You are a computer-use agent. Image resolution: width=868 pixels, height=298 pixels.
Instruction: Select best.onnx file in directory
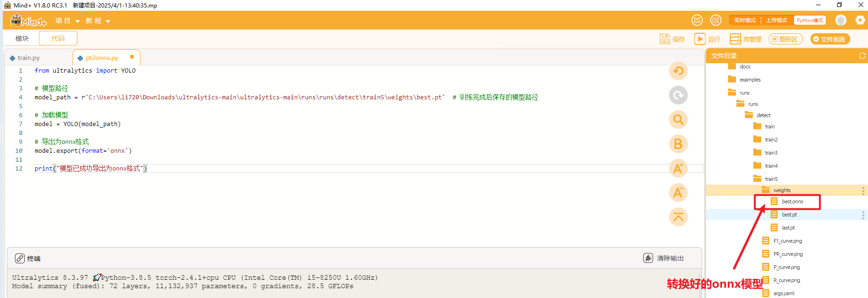792,201
